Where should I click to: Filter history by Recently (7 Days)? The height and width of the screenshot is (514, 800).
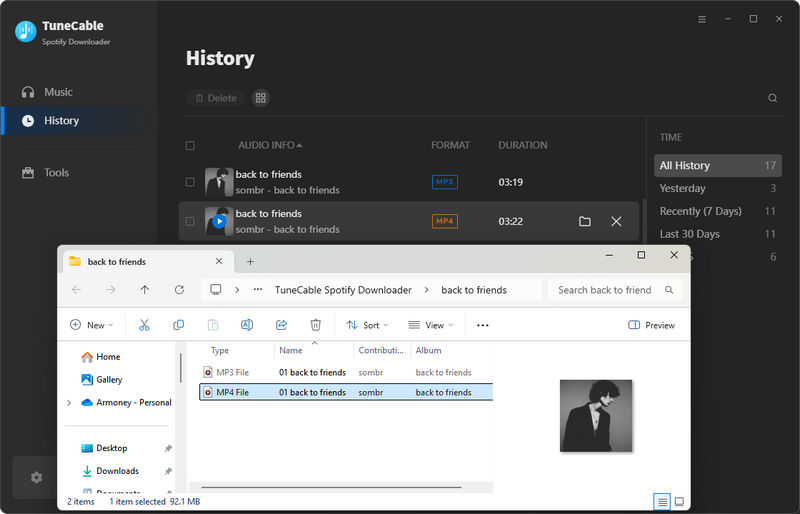pos(717,211)
